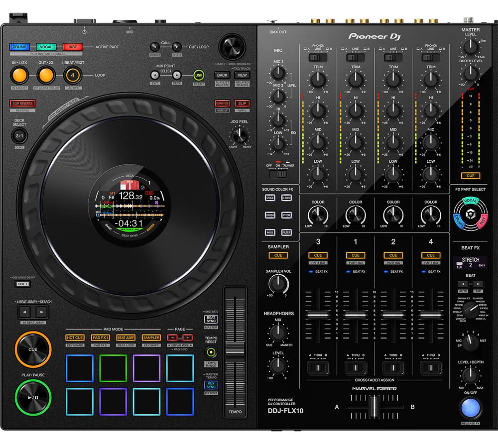Image resolution: width=498 pixels, height=448 pixels.
Task: Toggle the master CUE button under meters
Action: pos(471,176)
